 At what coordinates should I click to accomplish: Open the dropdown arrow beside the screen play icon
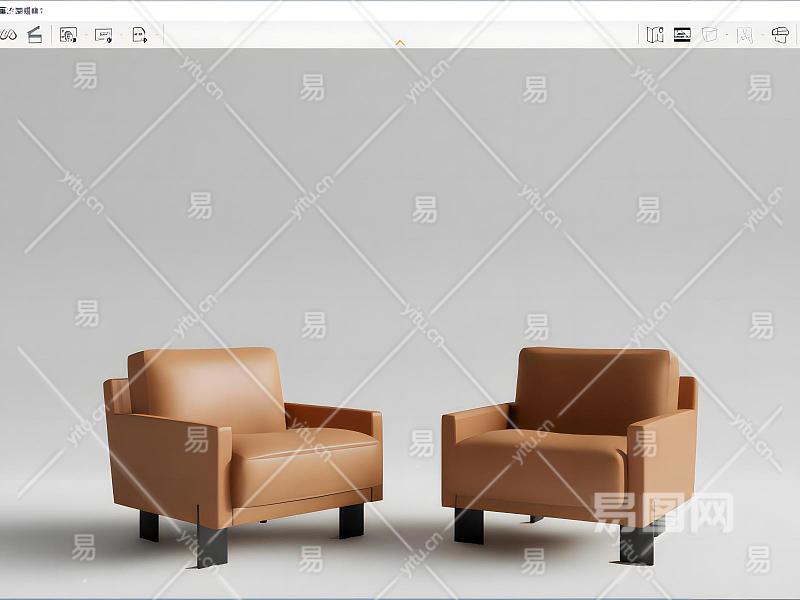(121, 35)
